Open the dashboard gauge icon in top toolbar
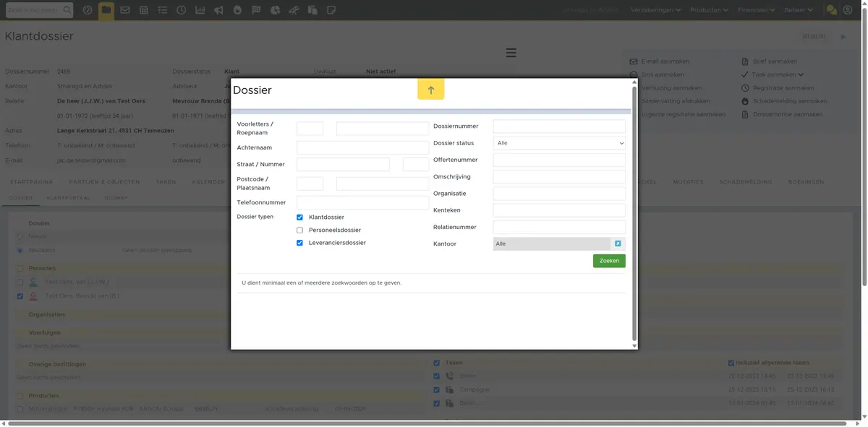The image size is (868, 427). coord(88,10)
